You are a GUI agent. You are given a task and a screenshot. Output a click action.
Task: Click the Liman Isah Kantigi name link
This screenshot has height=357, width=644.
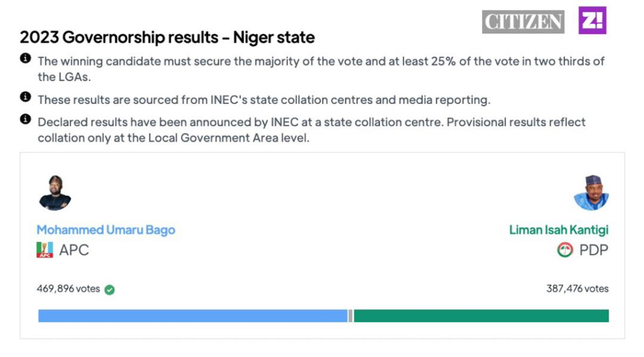[558, 230]
